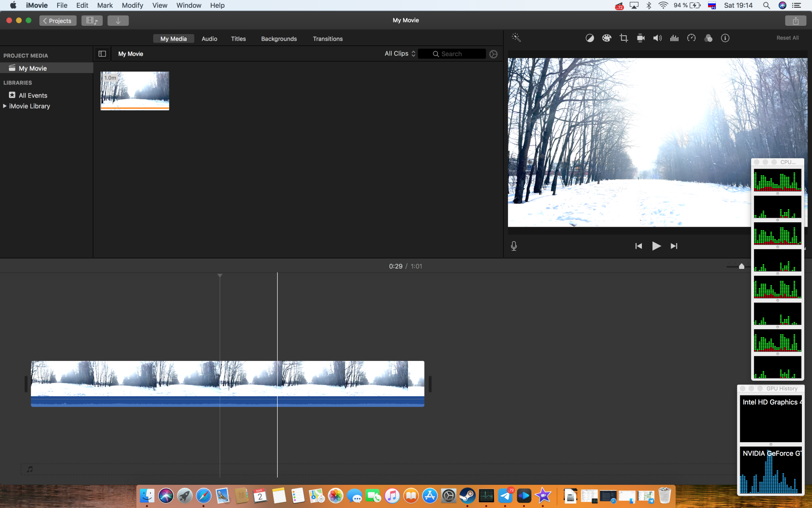Viewport: 812px width, 508px height.
Task: Apply magic wand auto enhance
Action: point(516,38)
